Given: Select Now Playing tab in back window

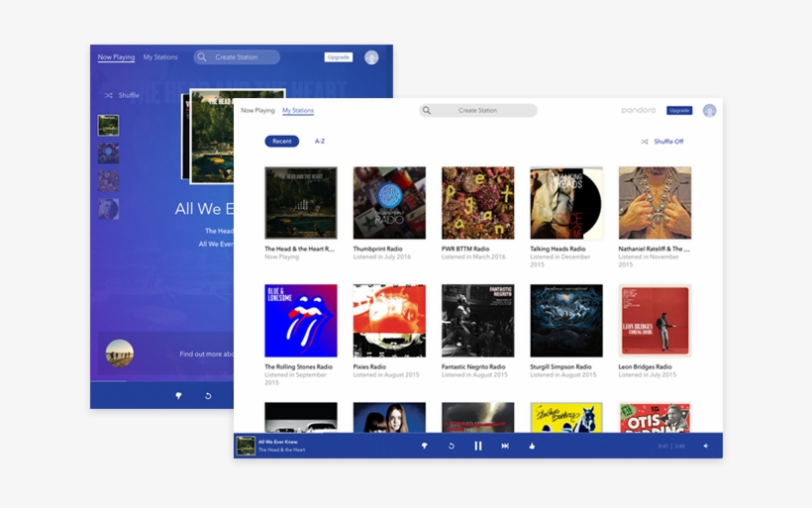Looking at the screenshot, I should (116, 57).
